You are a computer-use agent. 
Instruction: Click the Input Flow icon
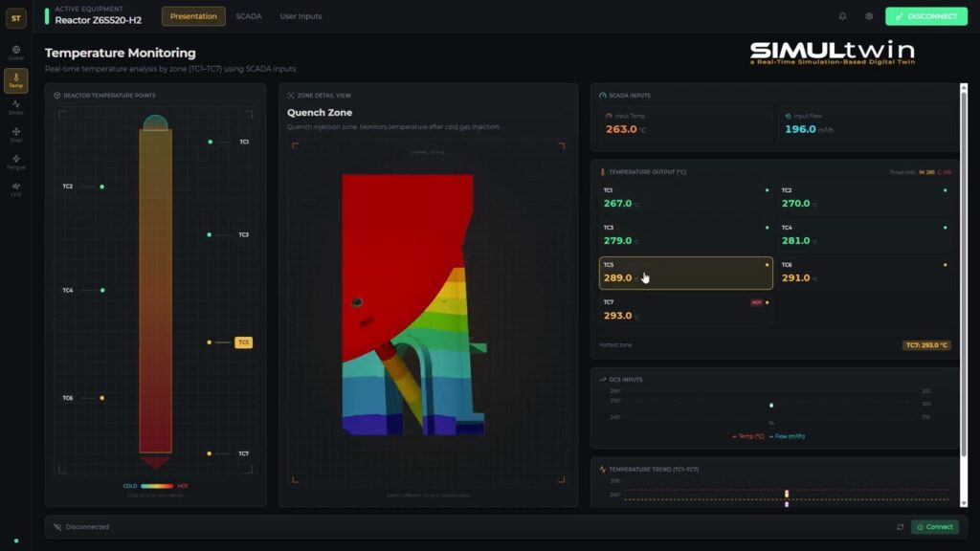pyautogui.click(x=788, y=116)
